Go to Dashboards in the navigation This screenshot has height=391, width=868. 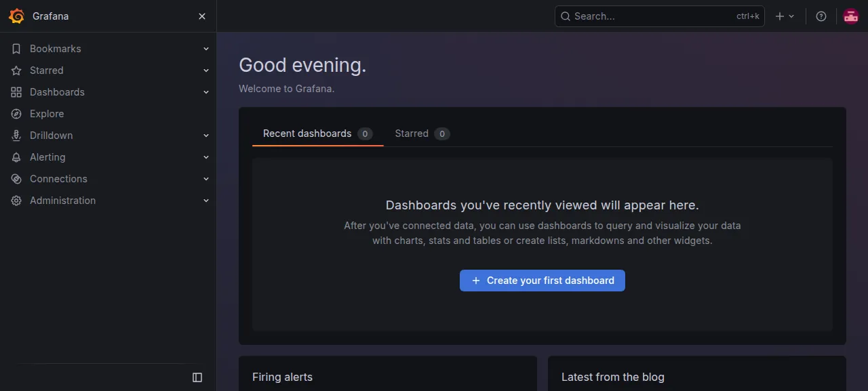[57, 92]
